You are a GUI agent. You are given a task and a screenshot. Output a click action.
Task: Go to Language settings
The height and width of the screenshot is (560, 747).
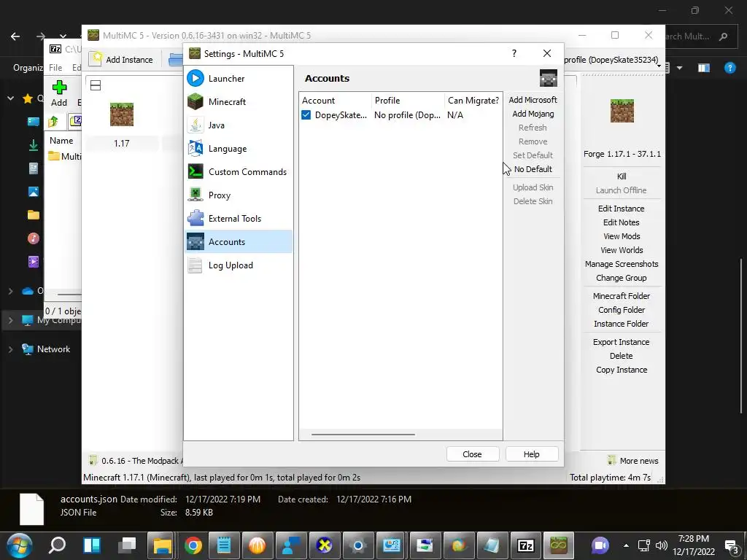pyautogui.click(x=239, y=149)
